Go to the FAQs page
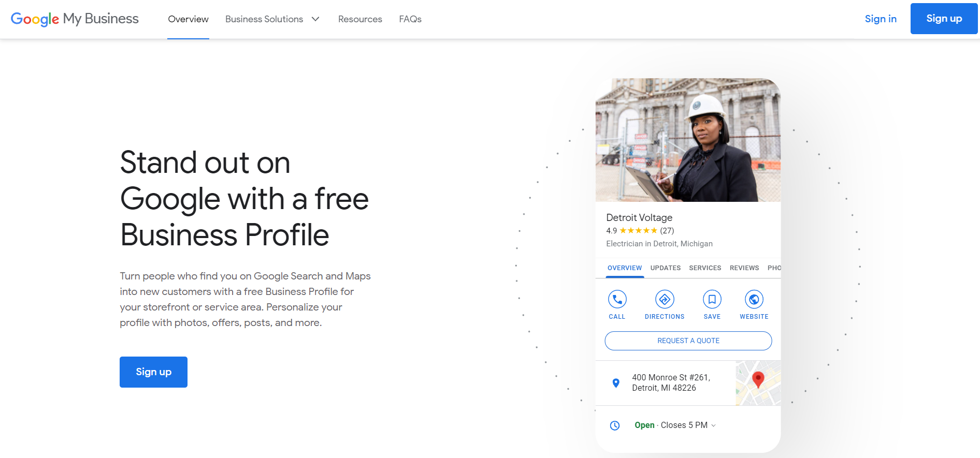Screen dimensions: 980x458 click(x=410, y=19)
